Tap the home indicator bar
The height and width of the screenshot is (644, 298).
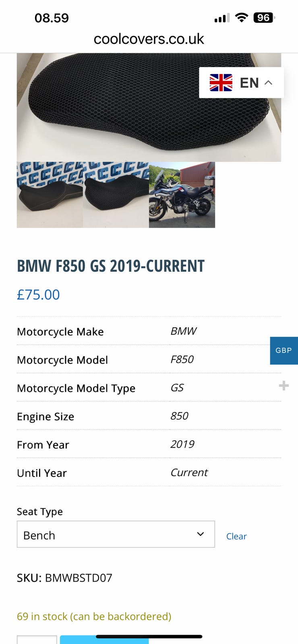click(149, 636)
